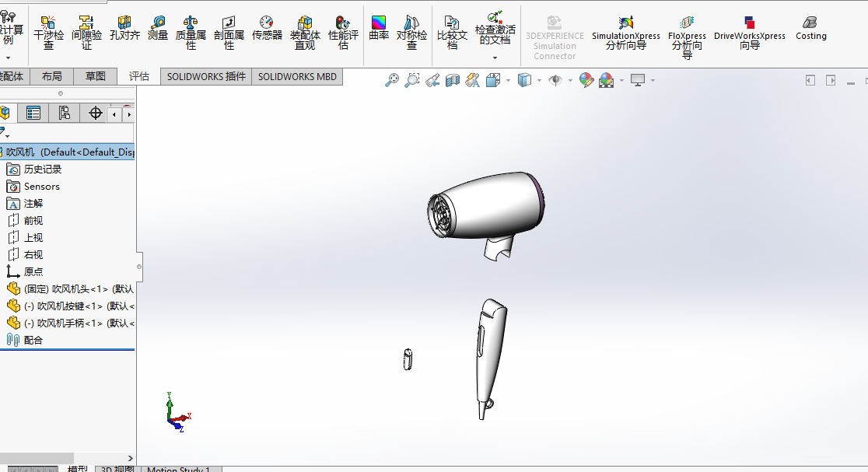Add a Sensor (传感器)
Viewport: 868px width, 472px height.
click(x=267, y=28)
